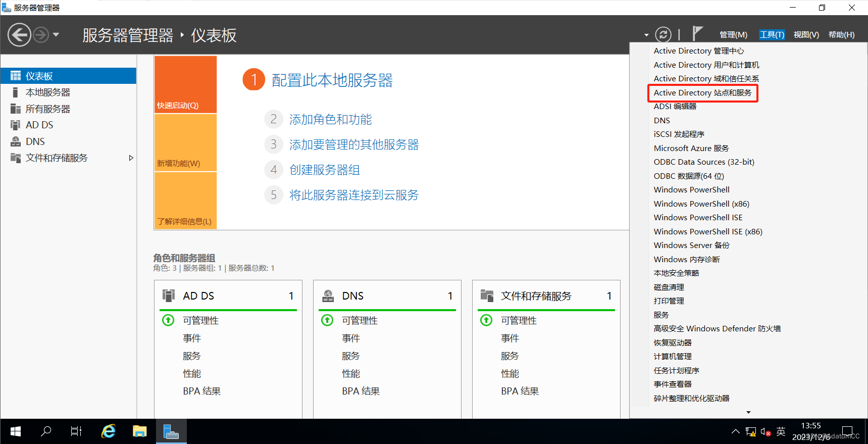Viewport: 868px width, 444px height.
Task: Open the dropdown arrow beside refresh icon
Action: [646, 35]
